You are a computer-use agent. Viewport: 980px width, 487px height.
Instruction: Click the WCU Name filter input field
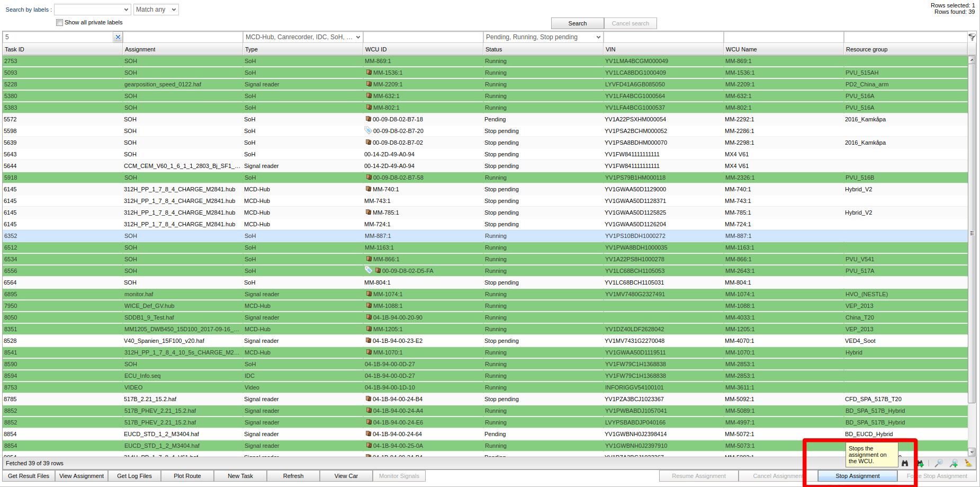click(783, 37)
